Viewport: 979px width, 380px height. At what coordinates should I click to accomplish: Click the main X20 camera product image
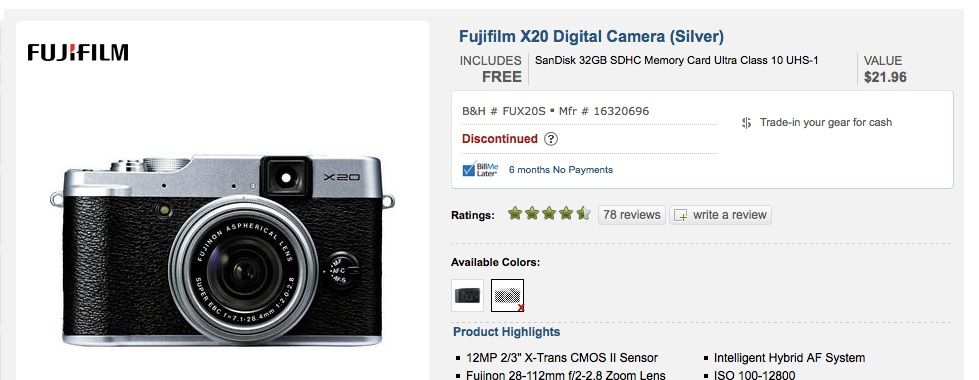tap(222, 250)
